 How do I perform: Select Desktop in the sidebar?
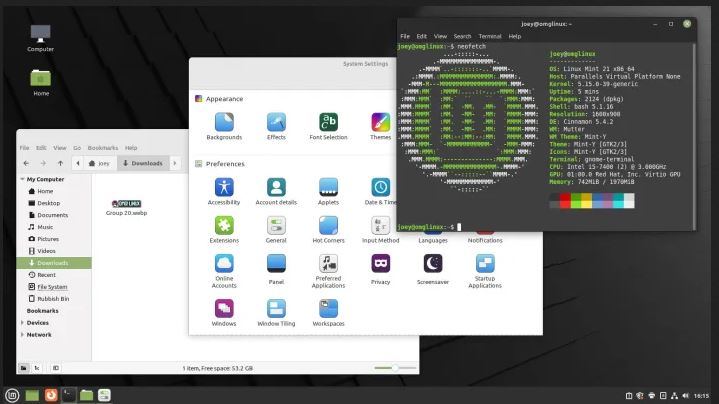point(54,203)
